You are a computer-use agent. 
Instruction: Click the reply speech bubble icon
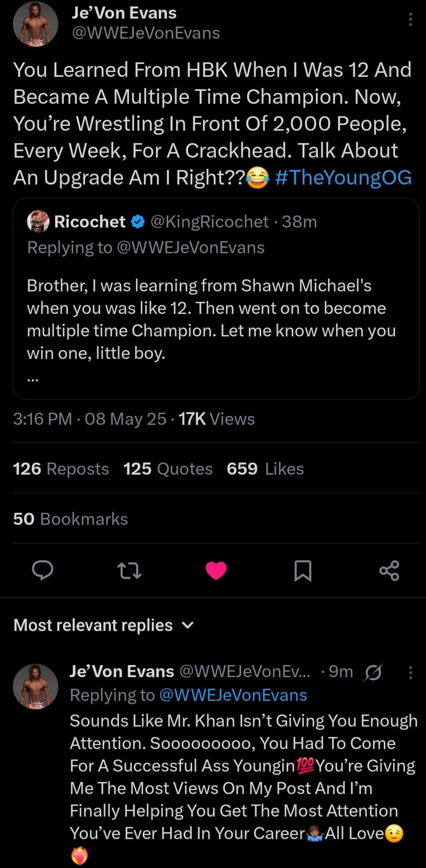click(43, 570)
